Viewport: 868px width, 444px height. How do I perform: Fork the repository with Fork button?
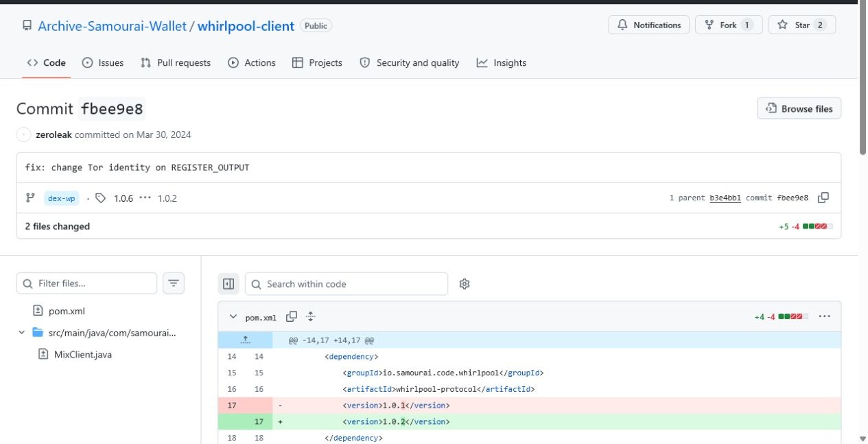(x=729, y=25)
